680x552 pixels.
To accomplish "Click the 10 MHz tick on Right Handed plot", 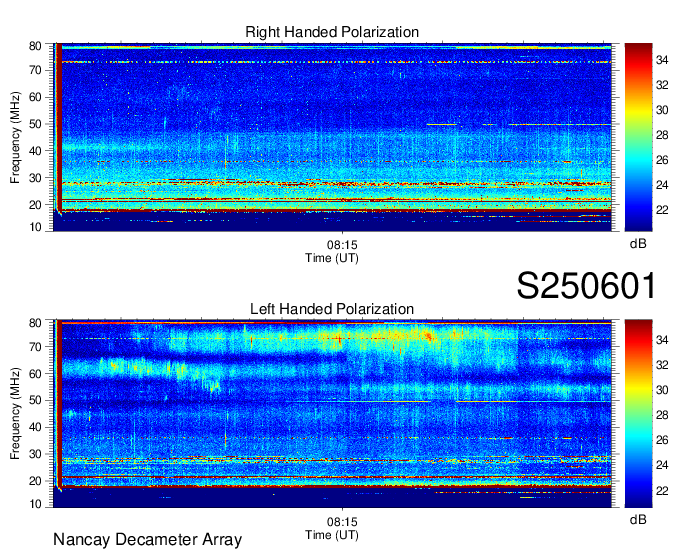I will point(35,227).
